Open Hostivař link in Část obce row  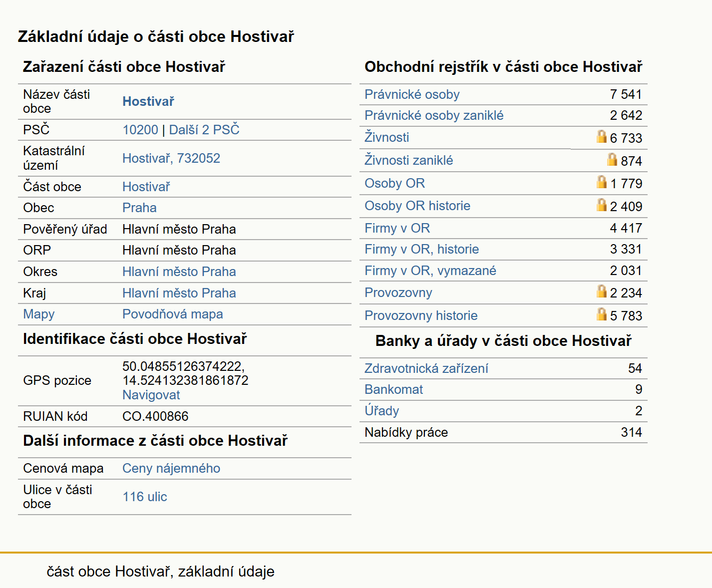point(146,187)
